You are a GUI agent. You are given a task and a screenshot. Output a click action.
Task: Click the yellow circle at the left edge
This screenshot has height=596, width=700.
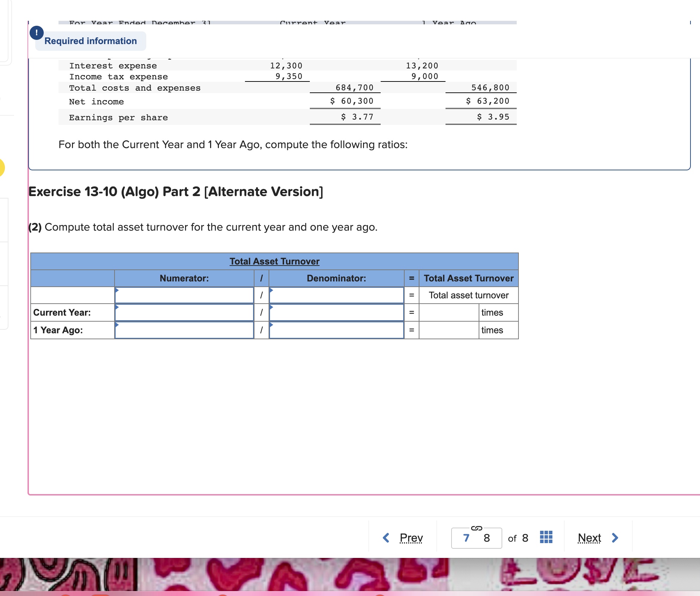point(1,168)
